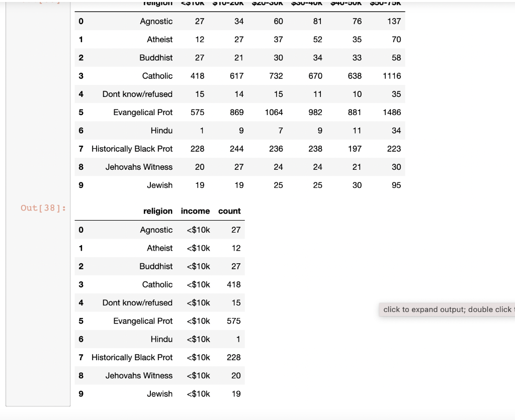
Task: Click the row index 0 in the first table
Action: [x=81, y=21]
